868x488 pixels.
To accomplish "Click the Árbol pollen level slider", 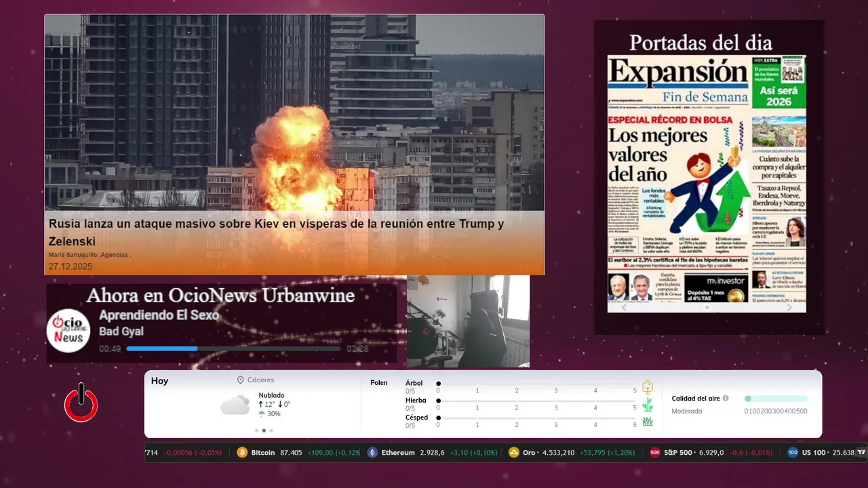I will click(536, 384).
